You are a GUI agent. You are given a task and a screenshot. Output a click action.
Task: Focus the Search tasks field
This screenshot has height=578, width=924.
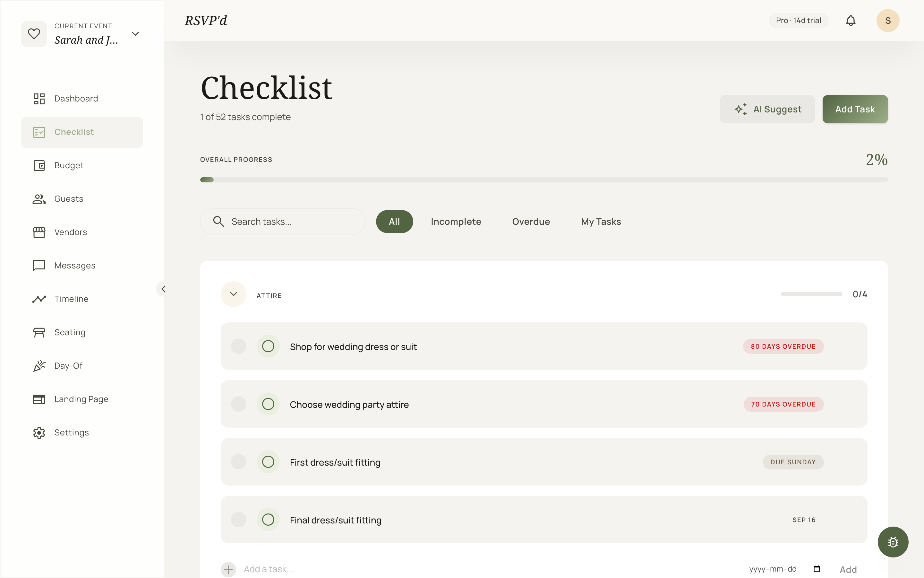(x=283, y=221)
